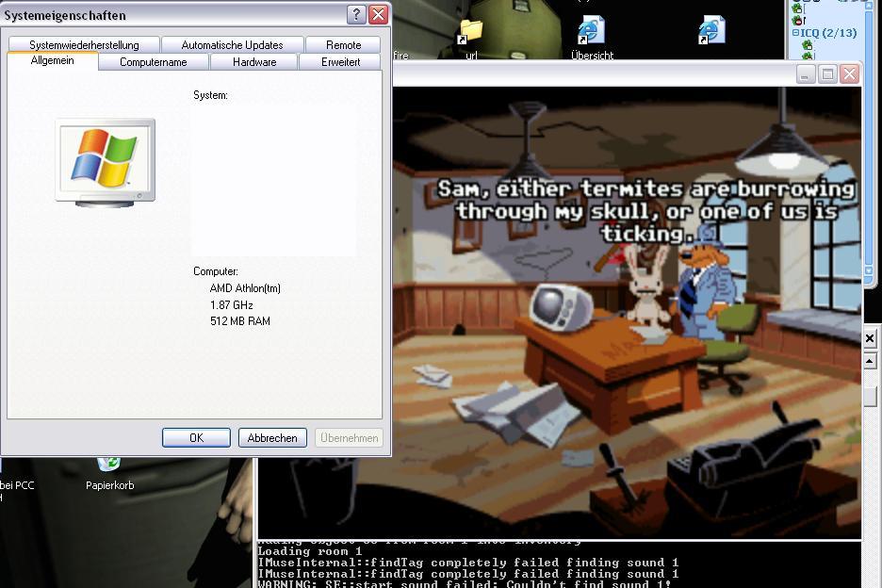Click the ICQ flower contact with envelope above the do-not-disturb contact
882x588 pixels.
[x=797, y=8]
